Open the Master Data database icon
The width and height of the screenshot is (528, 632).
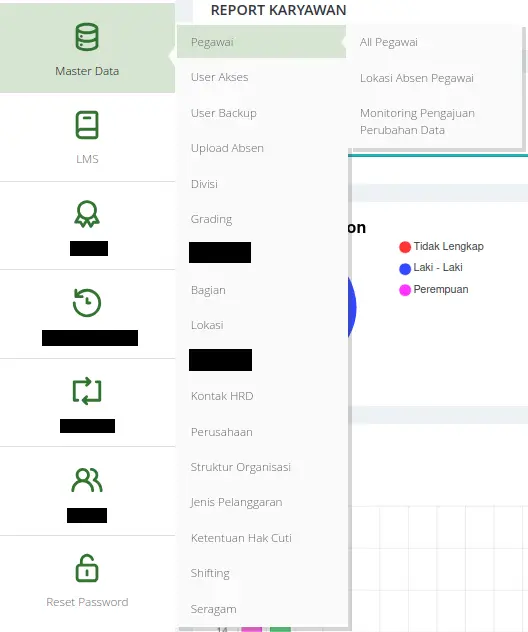pyautogui.click(x=87, y=37)
